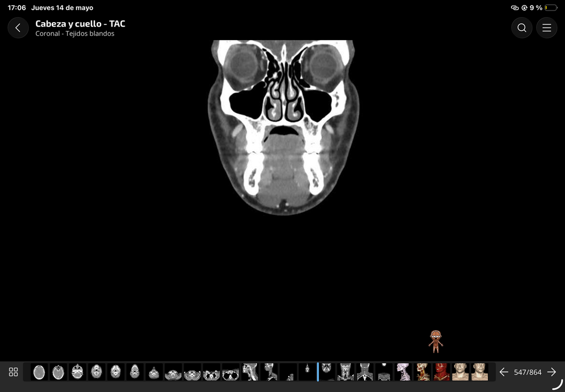Select the last skin-surface face thumbnail
The height and width of the screenshot is (392, 565).
pos(479,372)
